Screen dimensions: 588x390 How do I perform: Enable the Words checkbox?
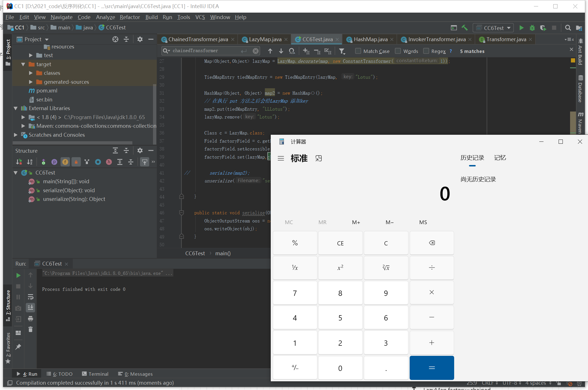(398, 51)
